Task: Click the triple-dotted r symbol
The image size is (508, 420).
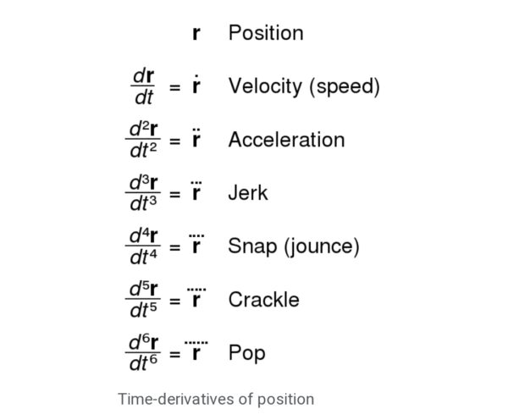Action: pyautogui.click(x=196, y=192)
